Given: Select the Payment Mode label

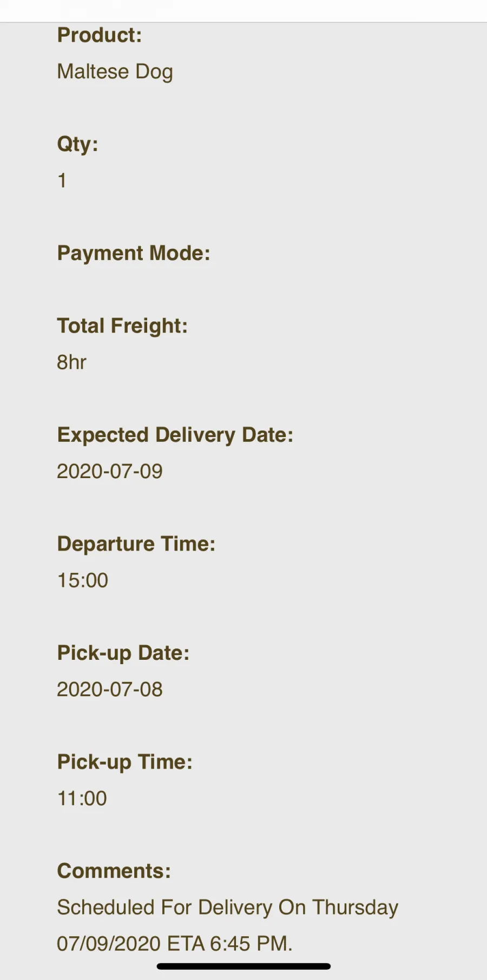Looking at the screenshot, I should 134,254.
